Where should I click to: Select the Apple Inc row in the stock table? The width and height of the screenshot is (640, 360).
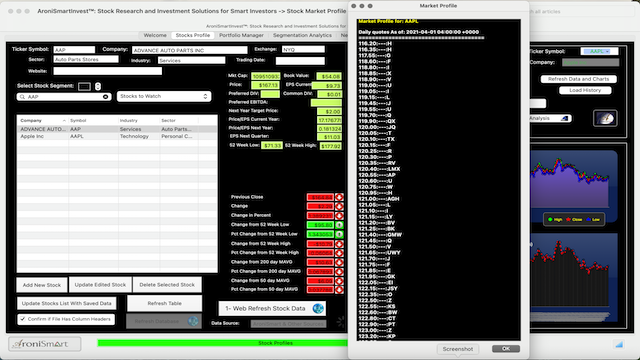(x=117, y=136)
